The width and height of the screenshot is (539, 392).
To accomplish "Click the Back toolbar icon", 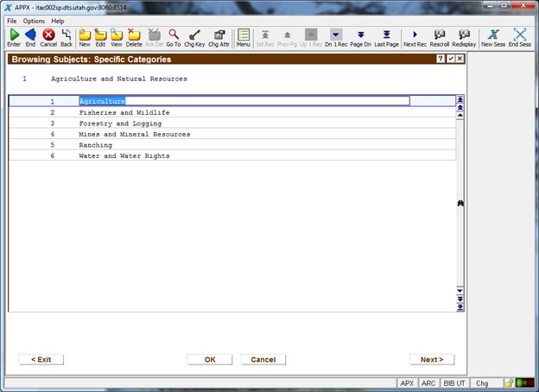I will pyautogui.click(x=67, y=35).
